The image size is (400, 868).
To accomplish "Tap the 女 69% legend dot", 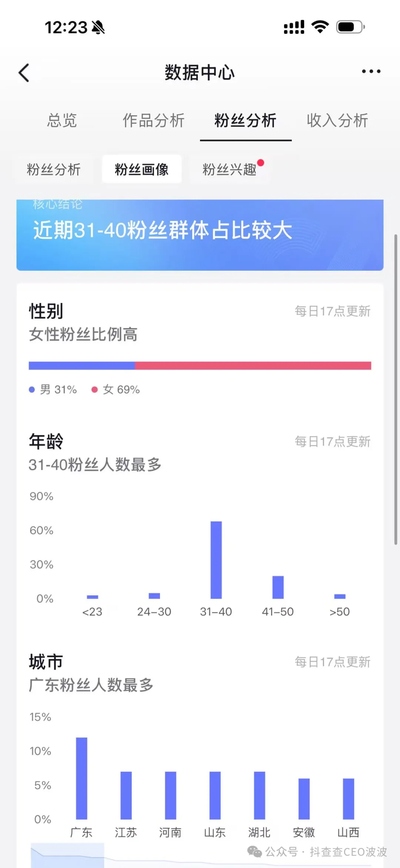I will [x=94, y=390].
